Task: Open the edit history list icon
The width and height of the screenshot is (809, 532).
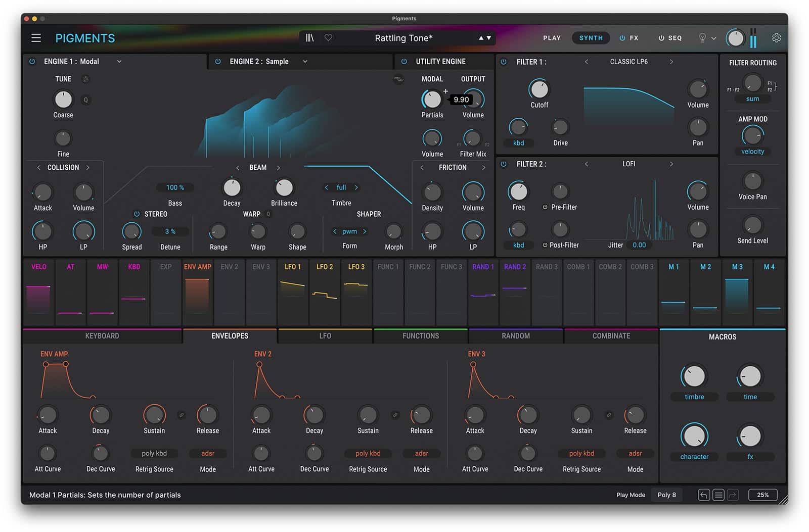Action: pyautogui.click(x=718, y=495)
